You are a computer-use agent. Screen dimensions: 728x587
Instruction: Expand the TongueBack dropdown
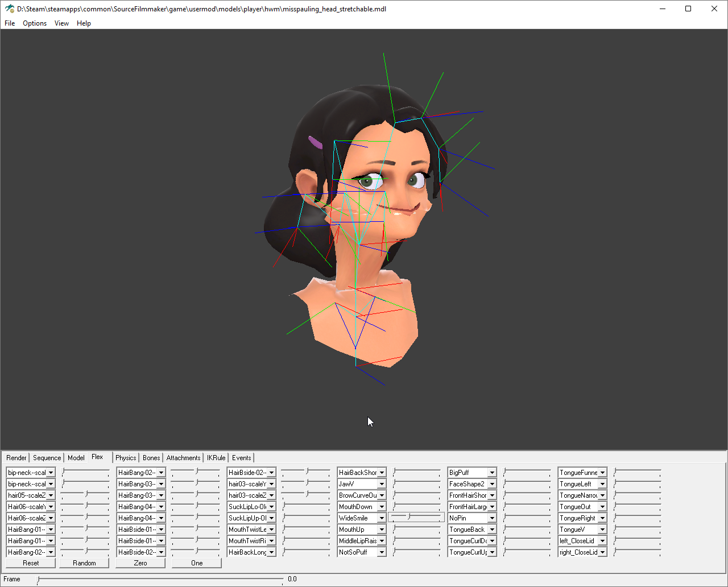click(492, 530)
